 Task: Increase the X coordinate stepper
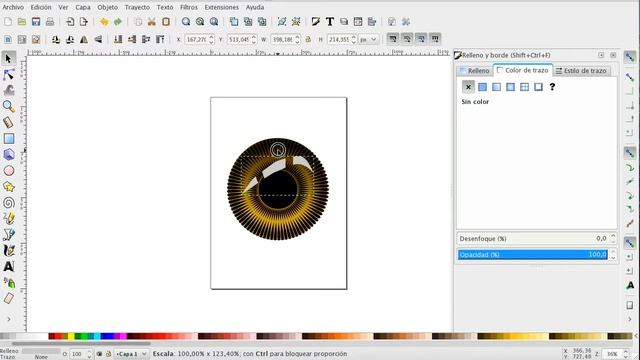tap(211, 37)
